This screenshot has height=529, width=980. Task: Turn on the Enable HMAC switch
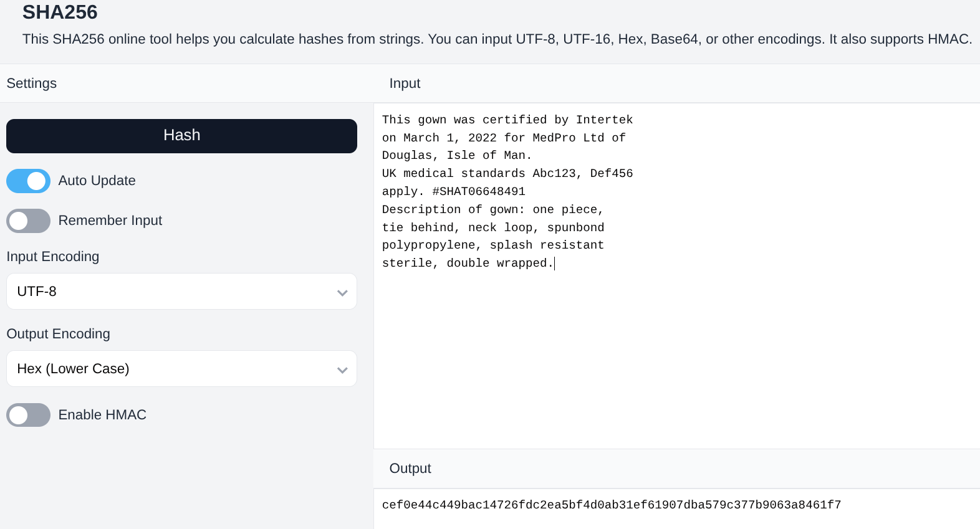point(29,415)
